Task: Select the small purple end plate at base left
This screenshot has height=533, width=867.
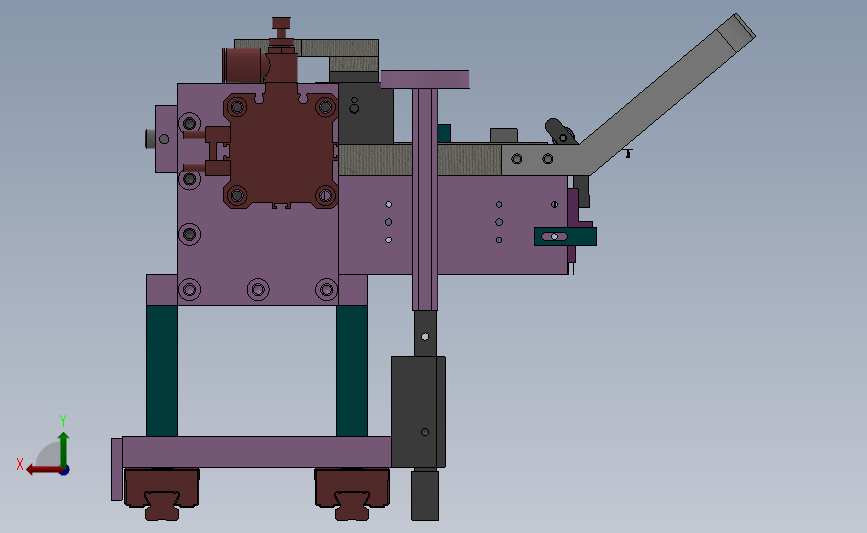Action: (x=117, y=469)
